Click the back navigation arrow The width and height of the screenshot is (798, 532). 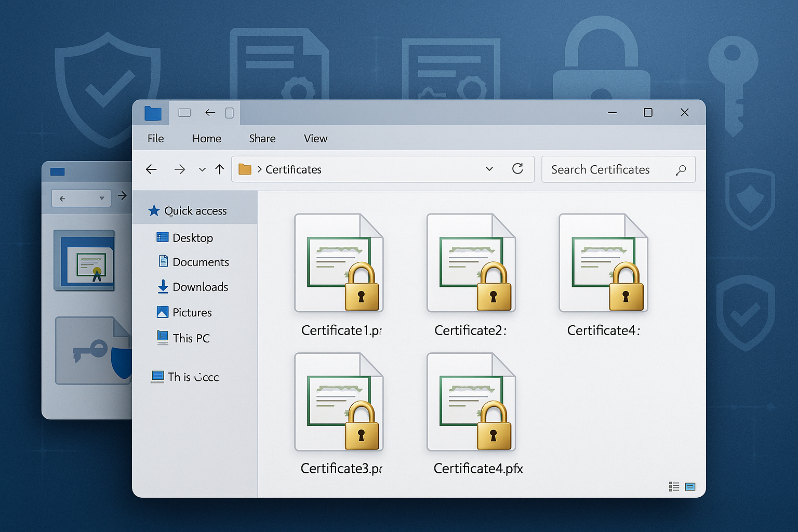point(151,169)
